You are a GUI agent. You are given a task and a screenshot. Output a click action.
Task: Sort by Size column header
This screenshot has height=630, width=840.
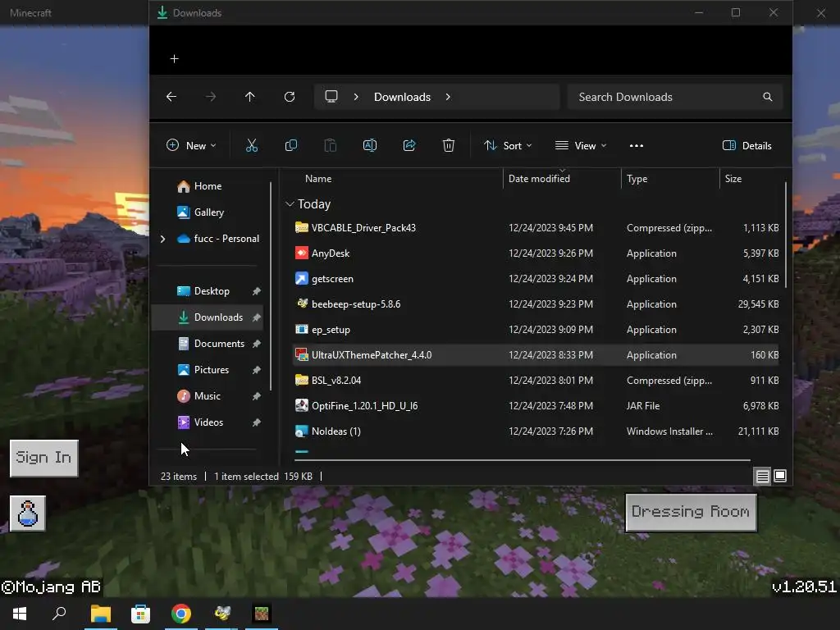tap(733, 178)
